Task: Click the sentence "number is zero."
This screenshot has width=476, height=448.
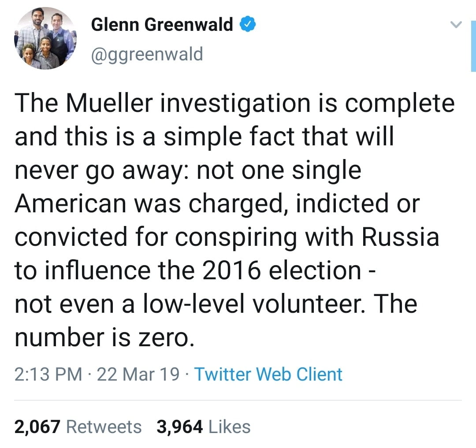Action: [104, 338]
